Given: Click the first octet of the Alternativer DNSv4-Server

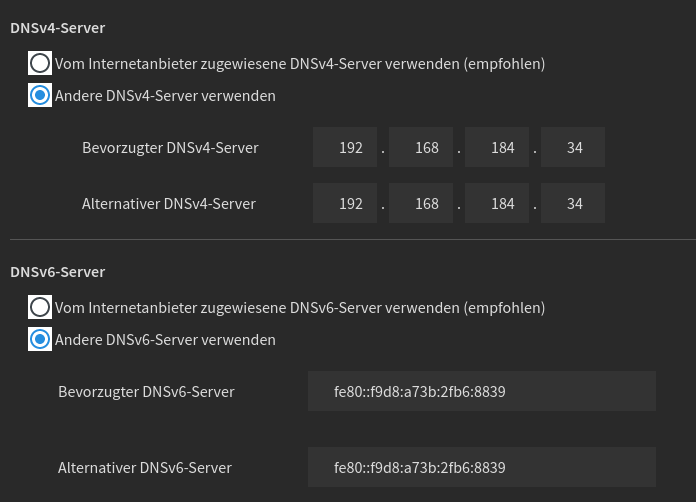Looking at the screenshot, I should (x=345, y=203).
